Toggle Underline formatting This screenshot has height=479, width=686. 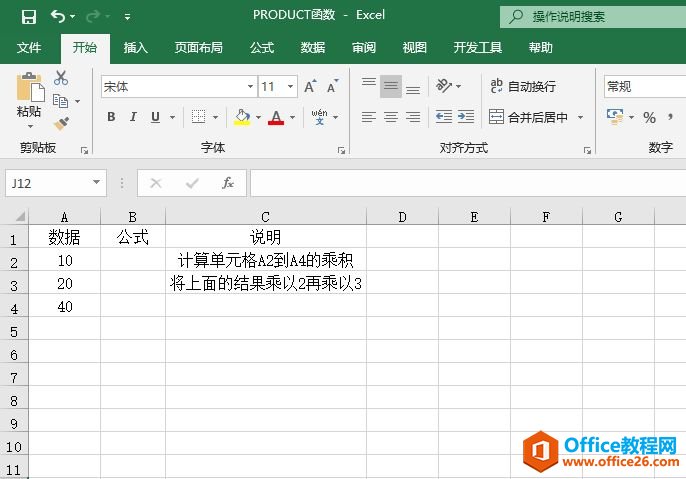pos(155,117)
